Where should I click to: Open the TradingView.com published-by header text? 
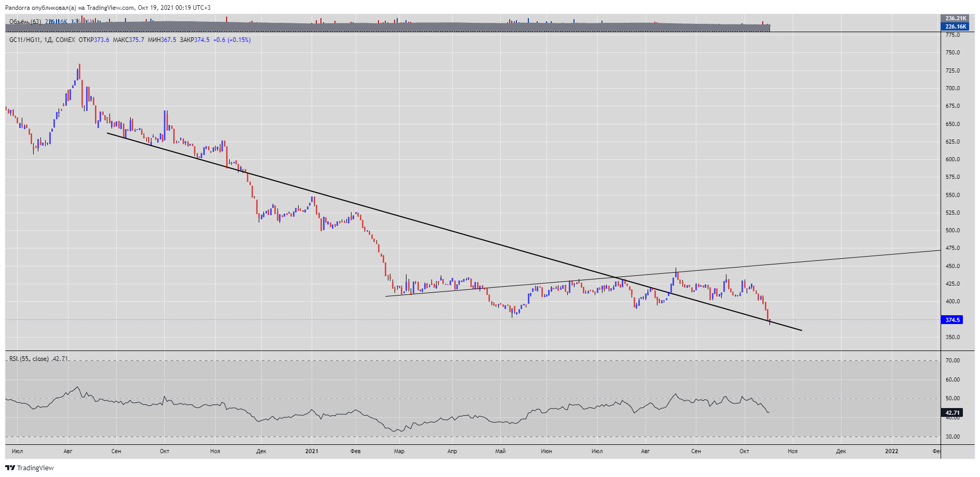[108, 8]
